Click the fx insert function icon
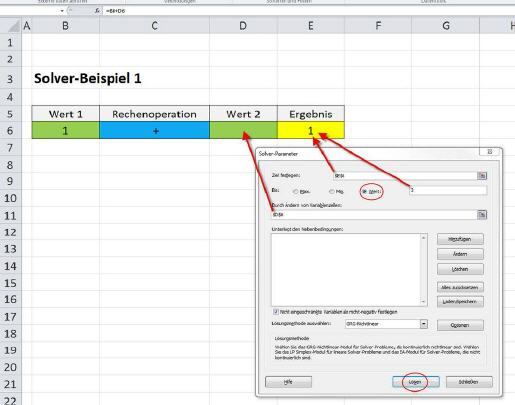515x405 pixels. pyautogui.click(x=97, y=11)
